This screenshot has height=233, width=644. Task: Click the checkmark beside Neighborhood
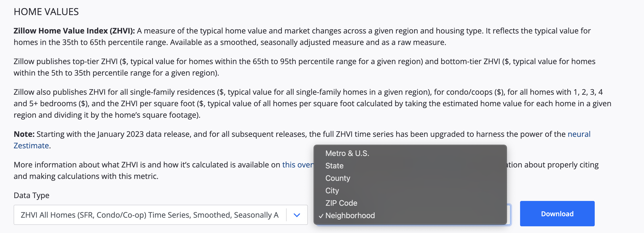(x=321, y=216)
